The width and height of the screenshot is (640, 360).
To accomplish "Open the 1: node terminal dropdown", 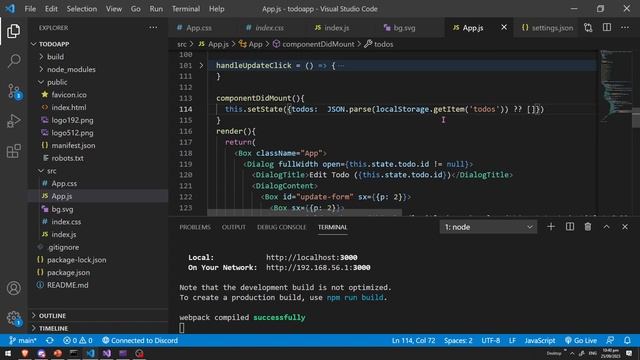I will tap(488, 227).
